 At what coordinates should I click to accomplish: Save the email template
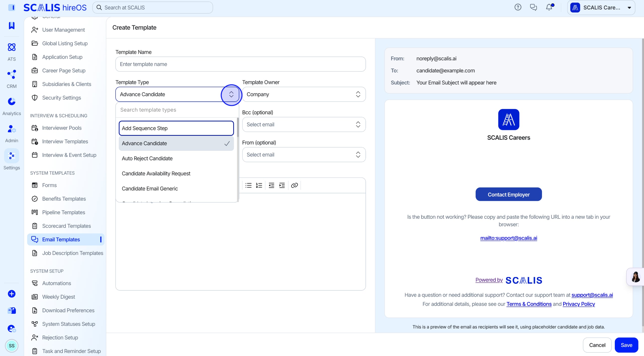pyautogui.click(x=626, y=345)
